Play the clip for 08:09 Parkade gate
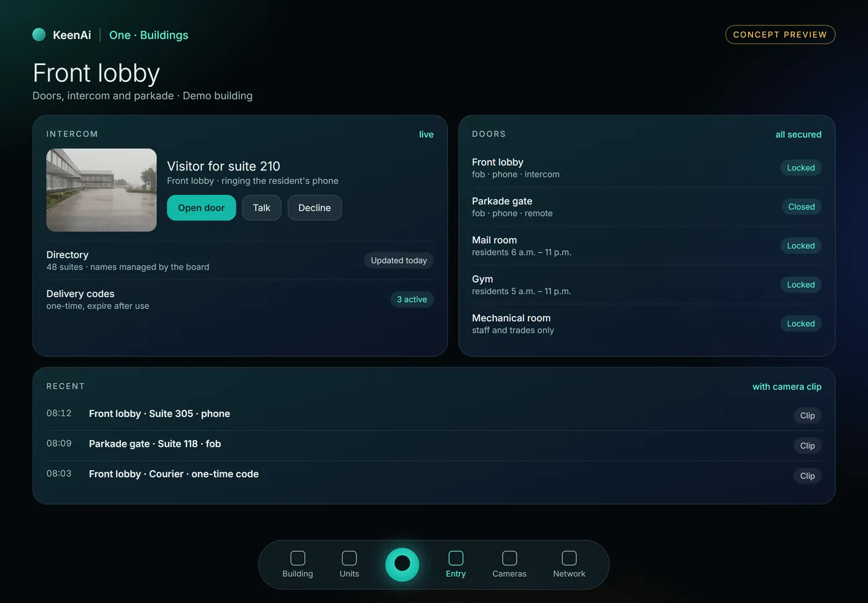868x603 pixels. pyautogui.click(x=807, y=445)
